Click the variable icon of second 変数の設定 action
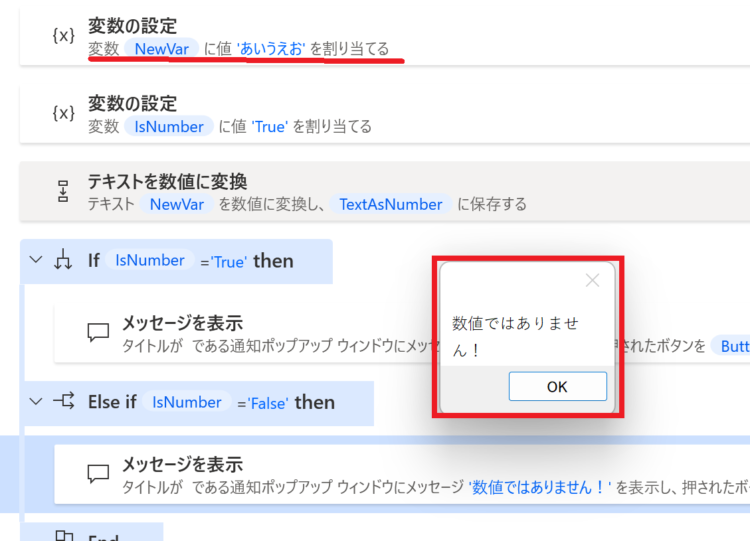 pos(63,113)
